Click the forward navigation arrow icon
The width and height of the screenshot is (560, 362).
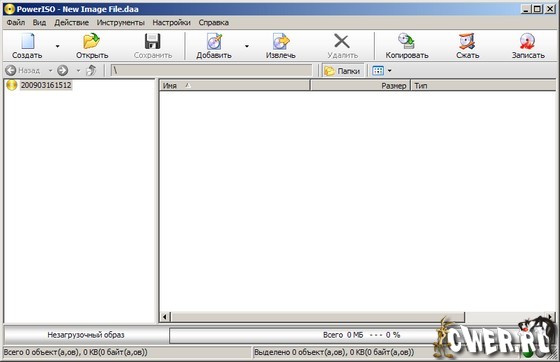63,70
